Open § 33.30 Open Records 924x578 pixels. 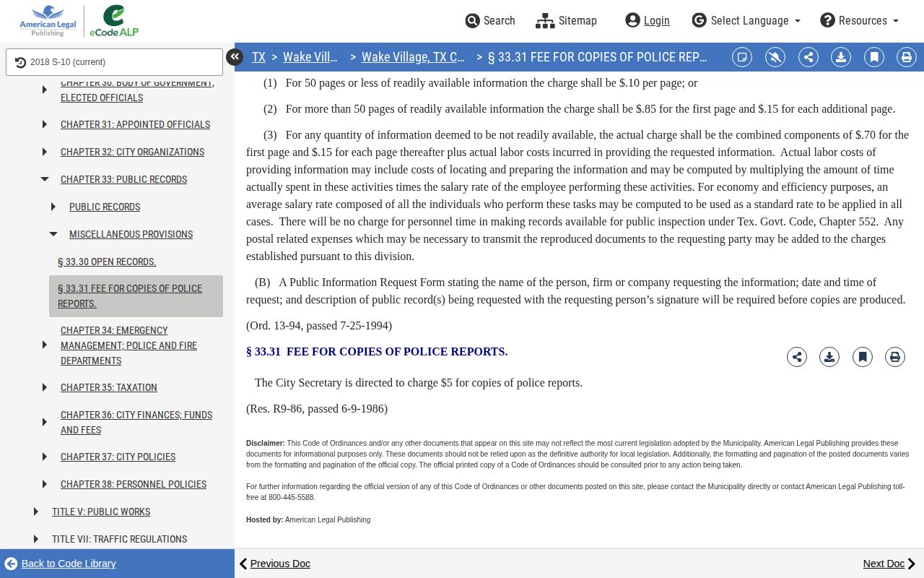click(107, 262)
